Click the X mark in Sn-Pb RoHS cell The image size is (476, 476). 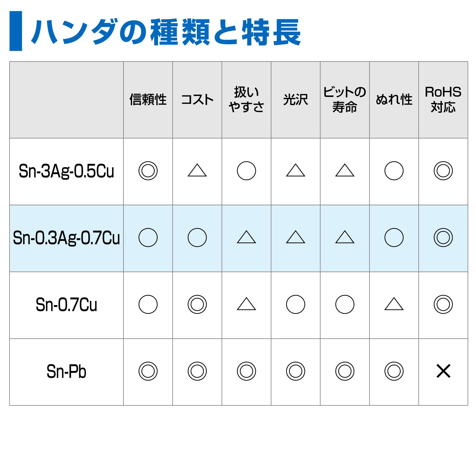443,371
